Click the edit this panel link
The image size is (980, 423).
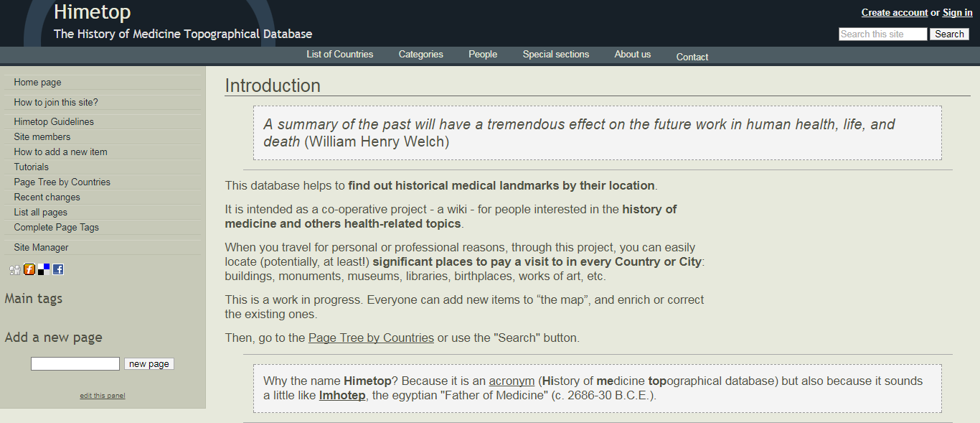[x=103, y=396]
